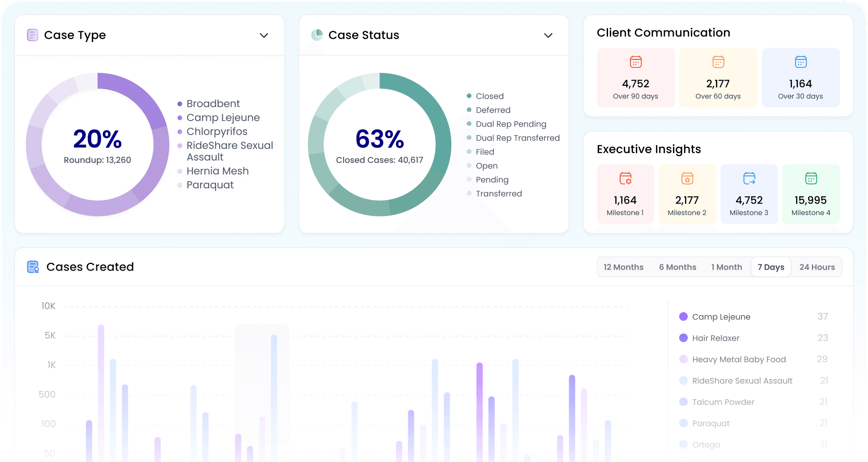Click the Case Type document icon
This screenshot has width=868, height=462.
(x=33, y=35)
